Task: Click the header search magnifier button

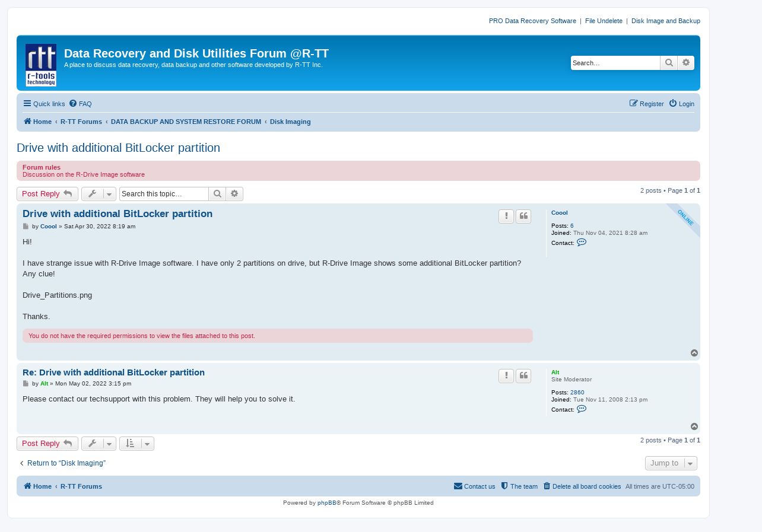Action: point(669,63)
